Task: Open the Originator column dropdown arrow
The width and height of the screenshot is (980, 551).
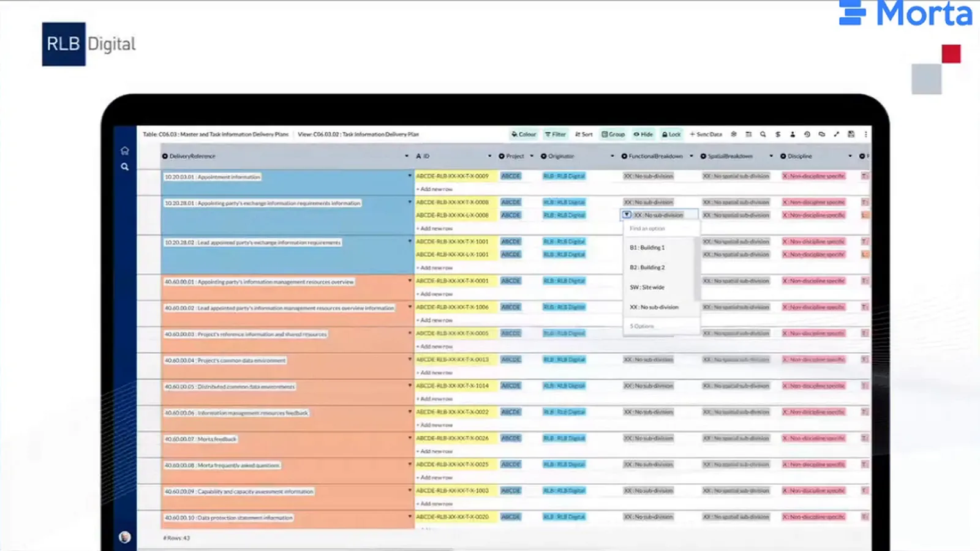Action: coord(612,156)
